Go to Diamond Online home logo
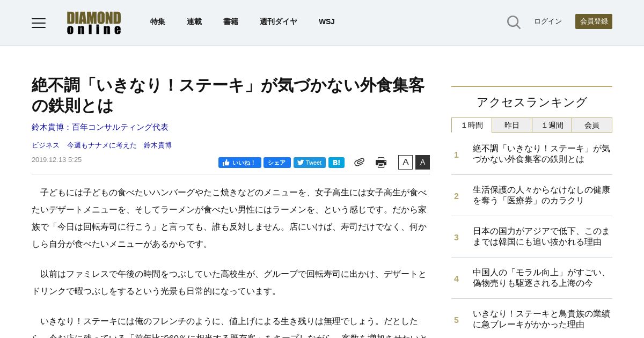This screenshot has width=644, height=338. [x=94, y=23]
